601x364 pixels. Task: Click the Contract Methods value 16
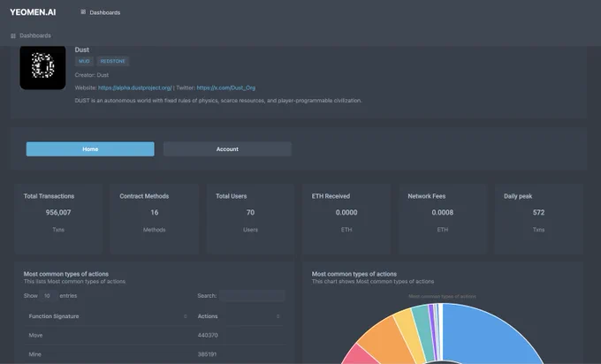click(155, 212)
